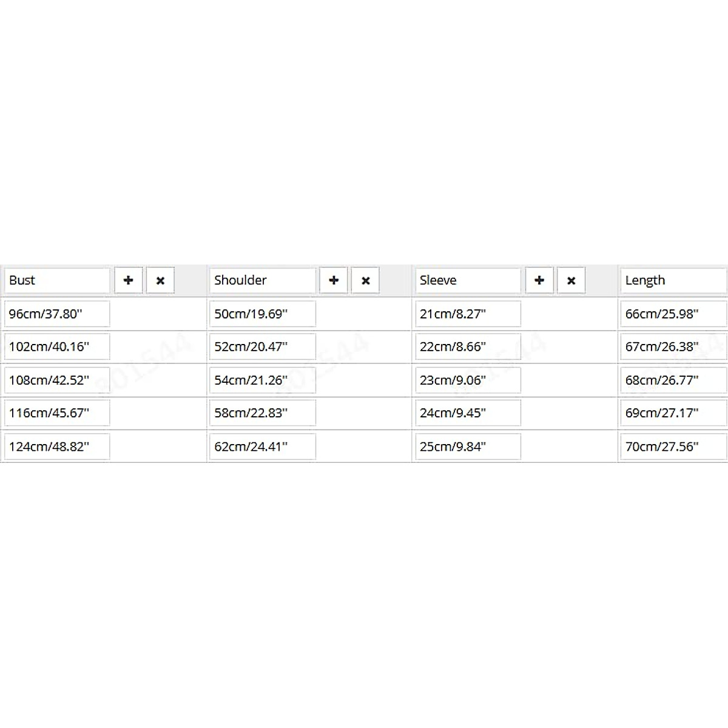Edit the Sleeve header field
This screenshot has height=728, width=728.
tap(468, 280)
